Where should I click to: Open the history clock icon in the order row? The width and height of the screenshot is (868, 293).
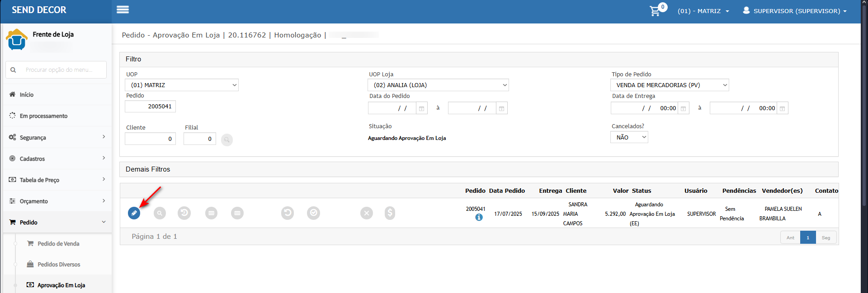pos(184,213)
